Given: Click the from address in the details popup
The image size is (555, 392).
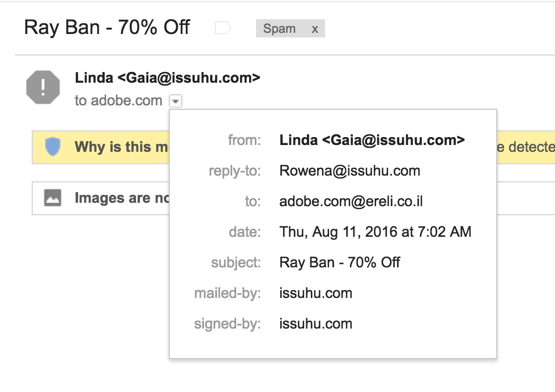Looking at the screenshot, I should 372,140.
